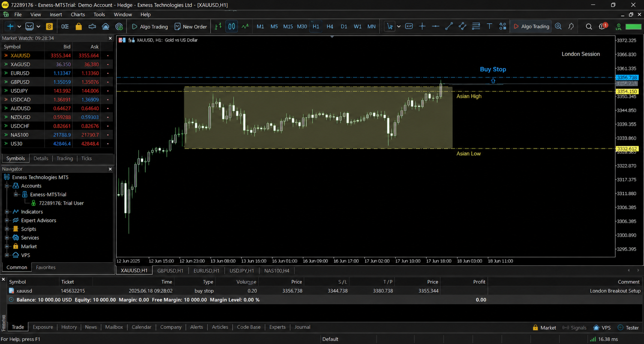This screenshot has width=644, height=344.
Task: Select the crosshair cursor tool
Action: coord(422,26)
